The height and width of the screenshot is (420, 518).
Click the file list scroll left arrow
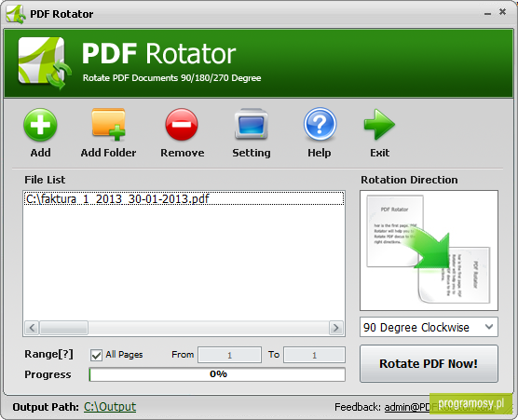coord(32,328)
